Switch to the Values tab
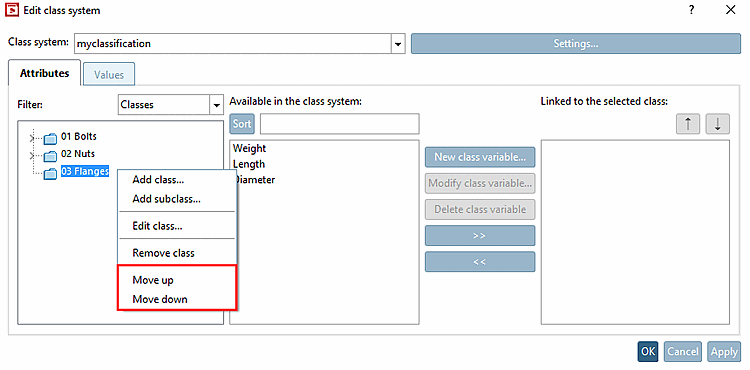 pos(109,75)
